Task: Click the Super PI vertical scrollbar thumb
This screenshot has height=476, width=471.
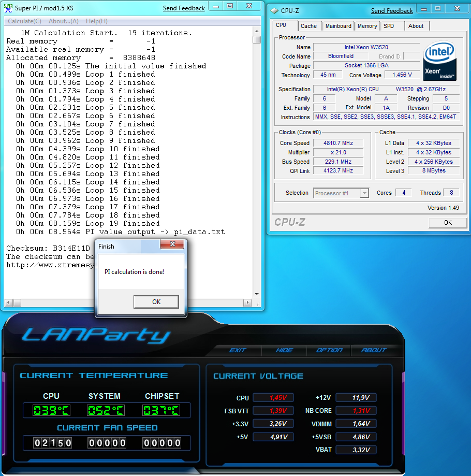Action: click(x=257, y=39)
